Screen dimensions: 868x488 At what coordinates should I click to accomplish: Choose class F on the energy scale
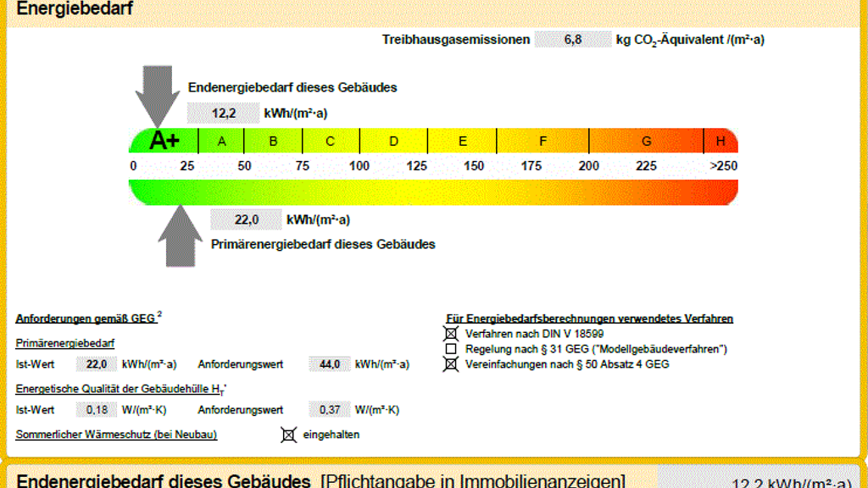[542, 141]
